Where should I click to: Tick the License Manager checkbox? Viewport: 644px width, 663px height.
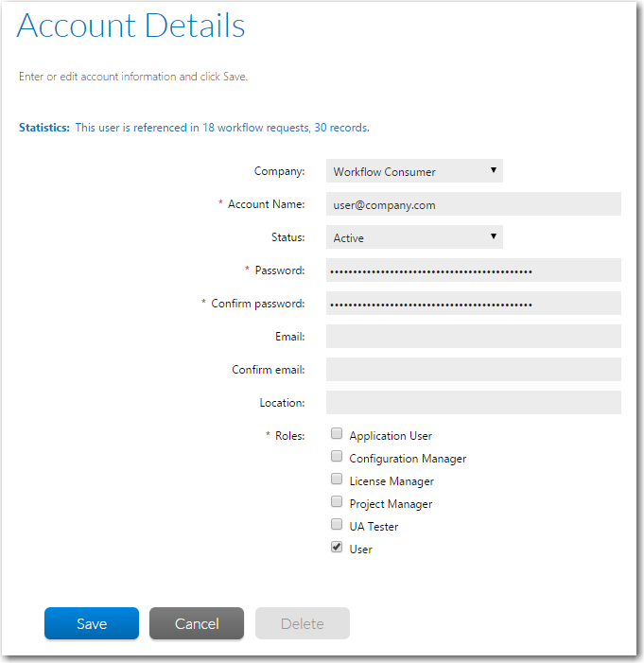[337, 480]
